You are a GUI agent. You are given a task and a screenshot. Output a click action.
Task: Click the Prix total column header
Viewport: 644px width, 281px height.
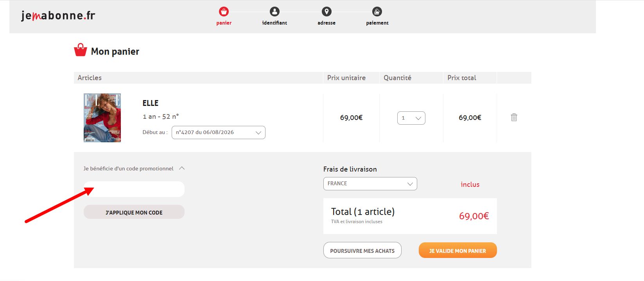tap(462, 78)
